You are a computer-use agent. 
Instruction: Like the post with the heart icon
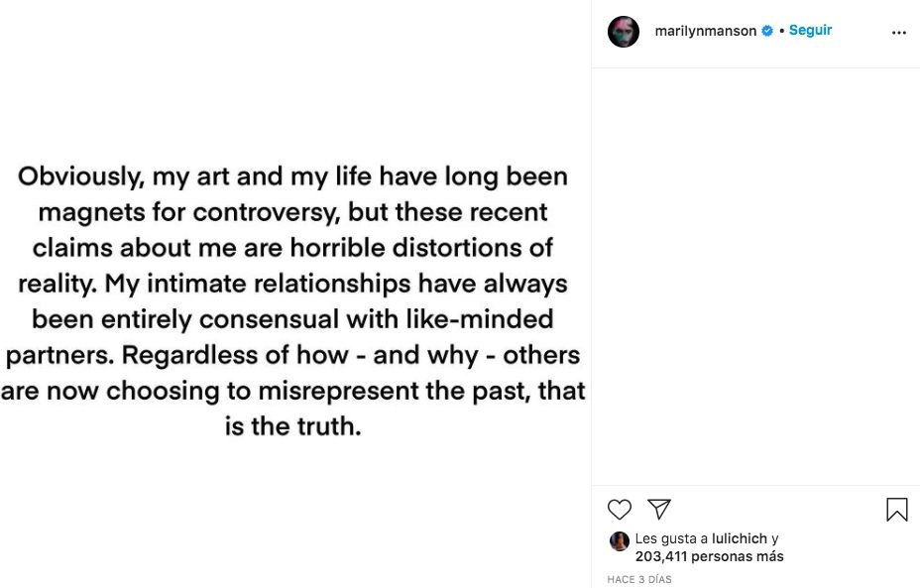pyautogui.click(x=620, y=510)
